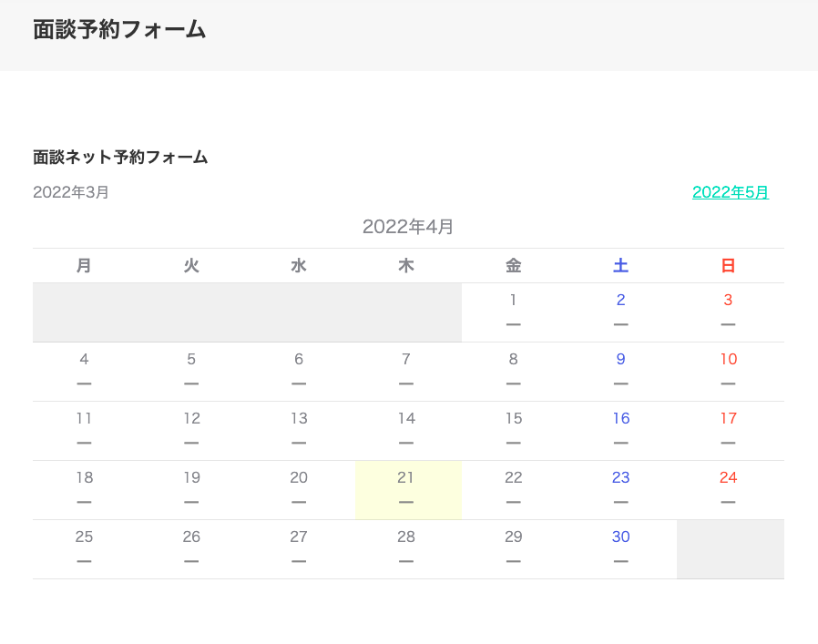Click April 19 in the Tuesday column

click(191, 488)
